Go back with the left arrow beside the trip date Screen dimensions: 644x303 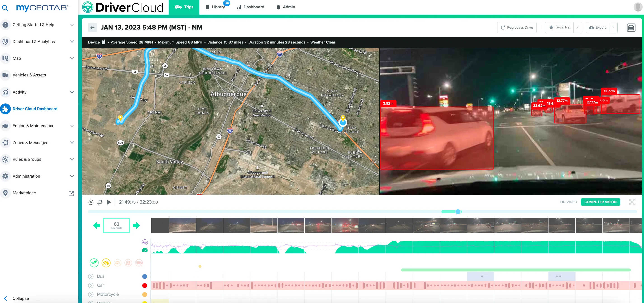93,28
